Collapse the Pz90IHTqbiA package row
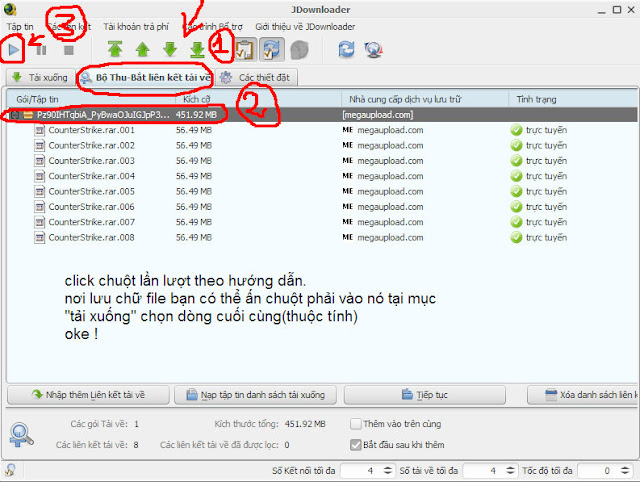 point(15,115)
